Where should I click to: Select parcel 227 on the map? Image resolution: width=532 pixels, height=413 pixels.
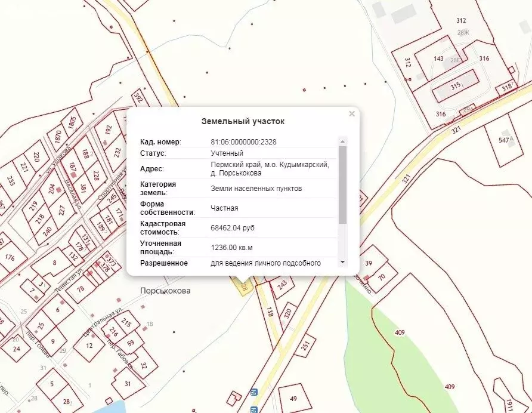61,211
